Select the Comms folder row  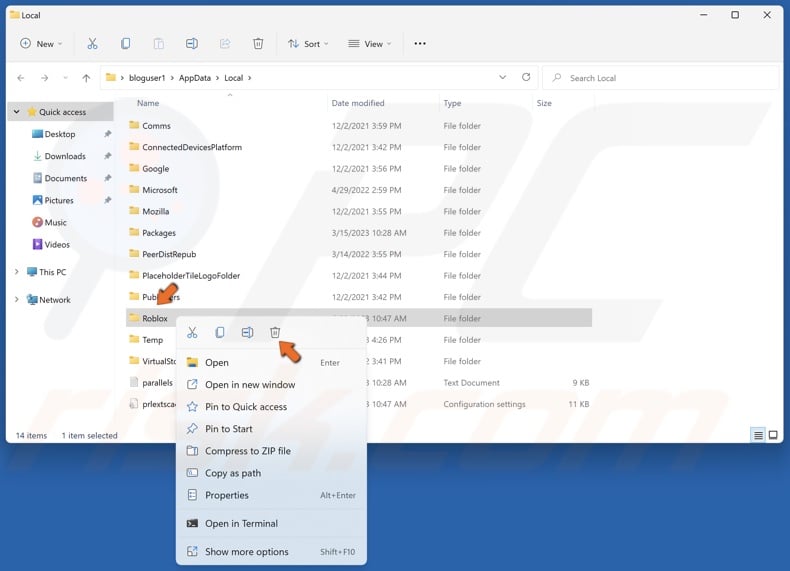[x=359, y=125]
